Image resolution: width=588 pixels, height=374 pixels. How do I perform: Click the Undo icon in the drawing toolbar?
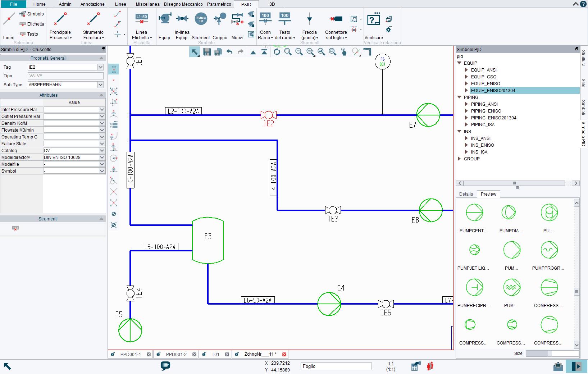click(x=229, y=52)
